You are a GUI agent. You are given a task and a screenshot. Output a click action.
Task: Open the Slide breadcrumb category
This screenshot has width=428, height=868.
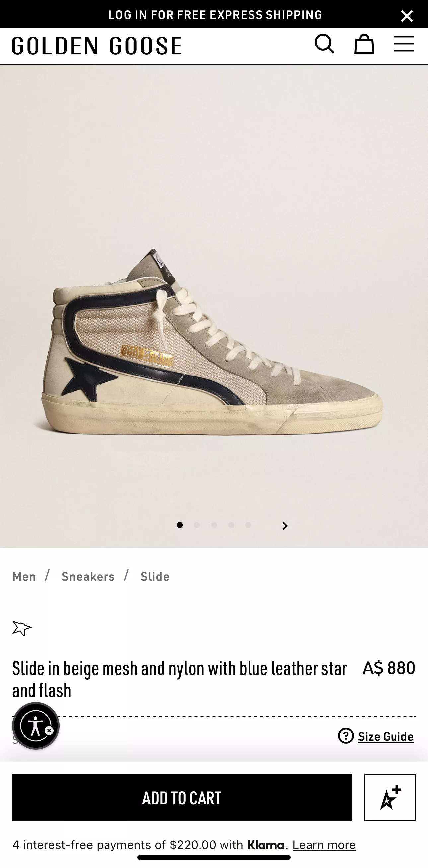tap(155, 577)
